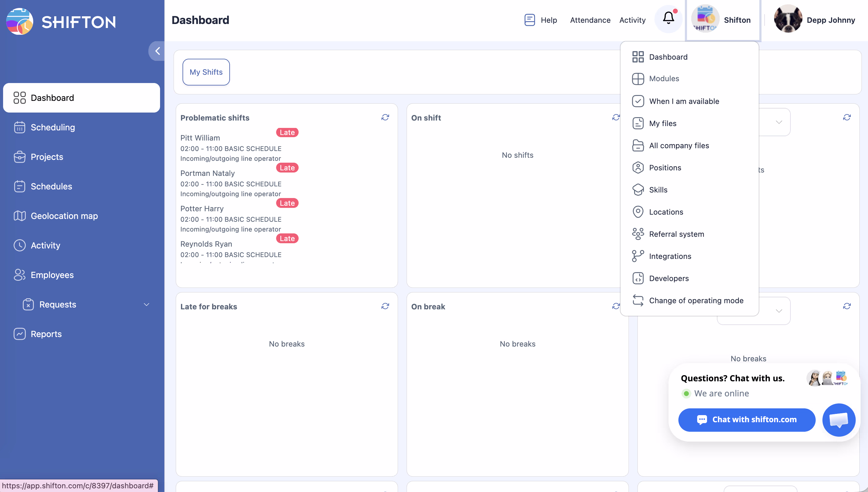Open the Shifton company dropdown

723,20
